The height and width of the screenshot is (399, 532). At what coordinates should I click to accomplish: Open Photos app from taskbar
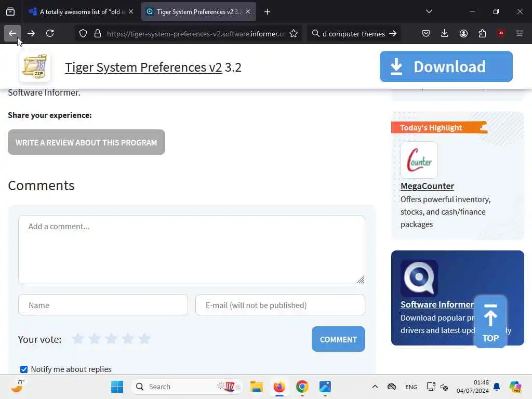pyautogui.click(x=325, y=387)
